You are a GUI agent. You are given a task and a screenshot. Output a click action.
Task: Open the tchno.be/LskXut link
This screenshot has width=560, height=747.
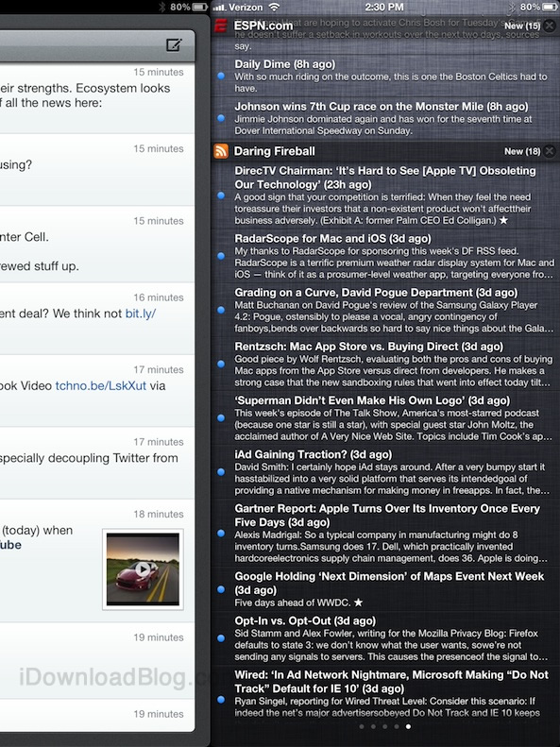point(101,385)
